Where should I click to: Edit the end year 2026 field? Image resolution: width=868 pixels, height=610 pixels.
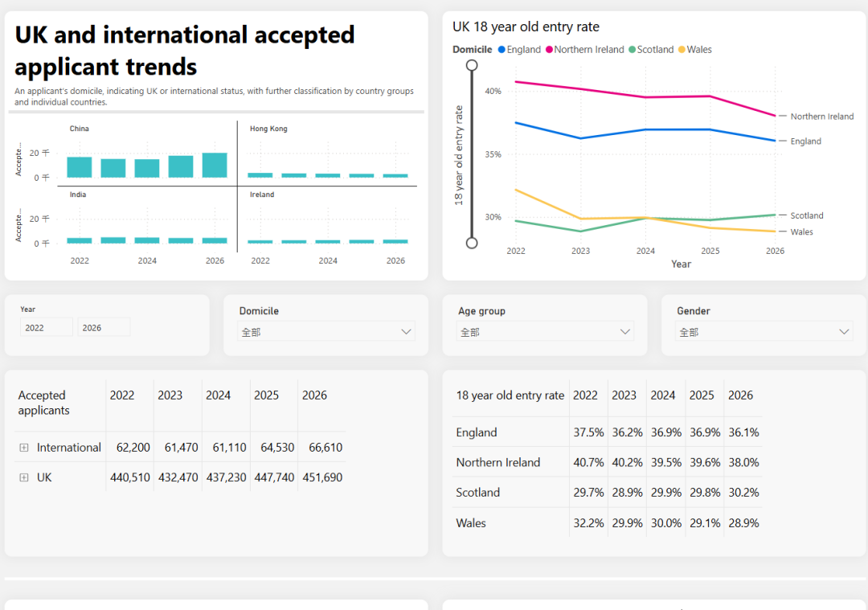[x=104, y=328]
